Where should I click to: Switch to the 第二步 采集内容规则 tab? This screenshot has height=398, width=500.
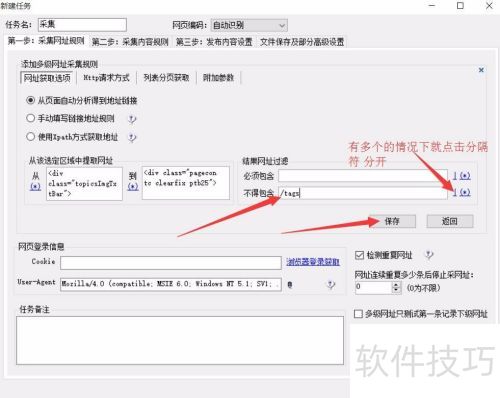pyautogui.click(x=130, y=42)
